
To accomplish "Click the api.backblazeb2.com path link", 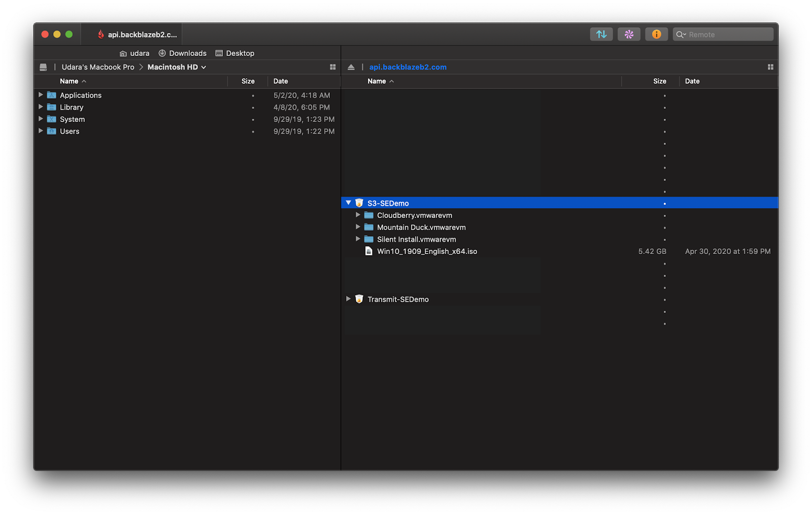I will [408, 67].
